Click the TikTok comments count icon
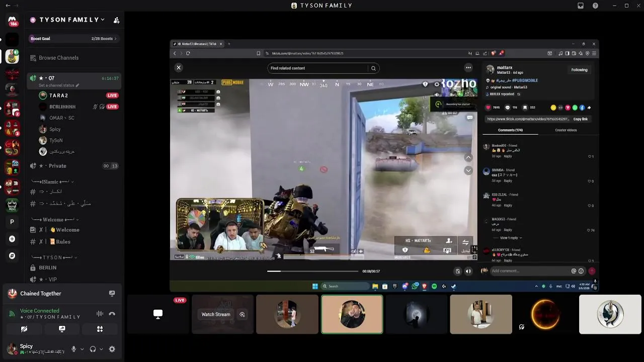Screen dimensions: 644x362 point(507,108)
